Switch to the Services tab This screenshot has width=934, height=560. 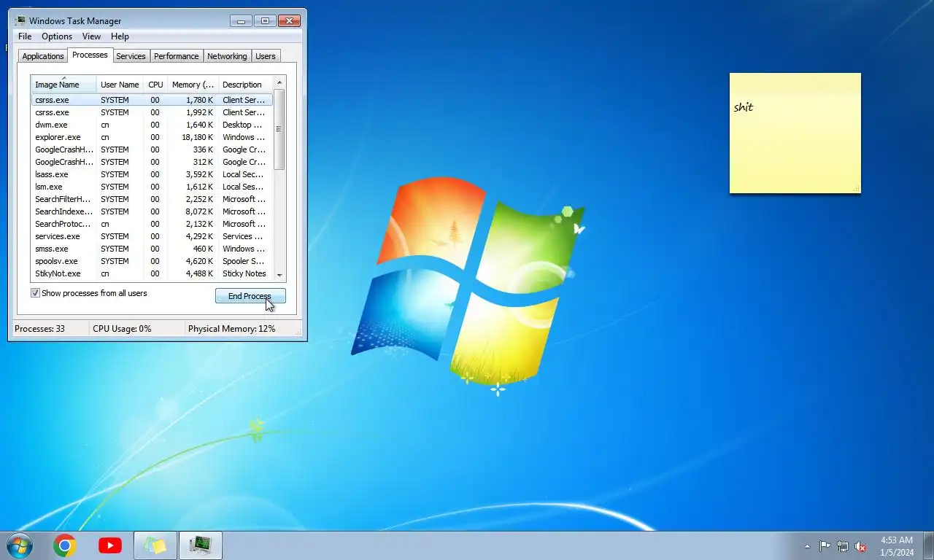click(131, 56)
